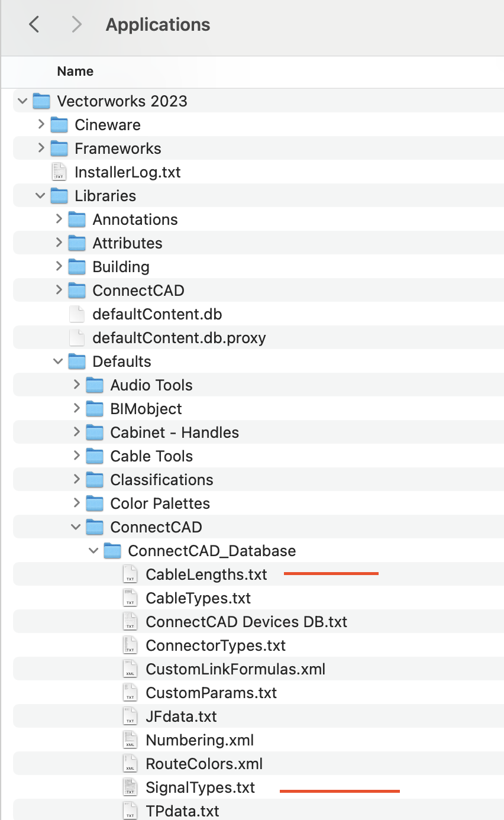
Task: Click the Color Palettes folder icon
Action: 95,503
